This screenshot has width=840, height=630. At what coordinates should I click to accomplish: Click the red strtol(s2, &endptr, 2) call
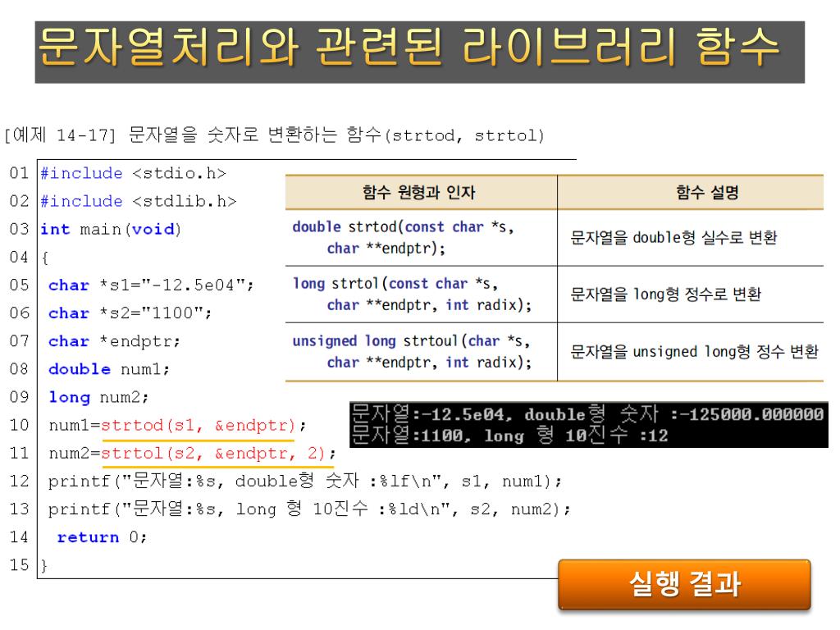tap(213, 454)
